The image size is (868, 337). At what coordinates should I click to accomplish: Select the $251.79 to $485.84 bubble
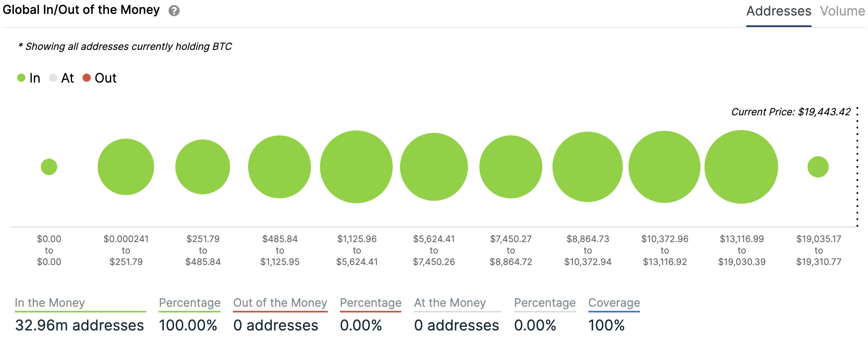click(x=203, y=167)
